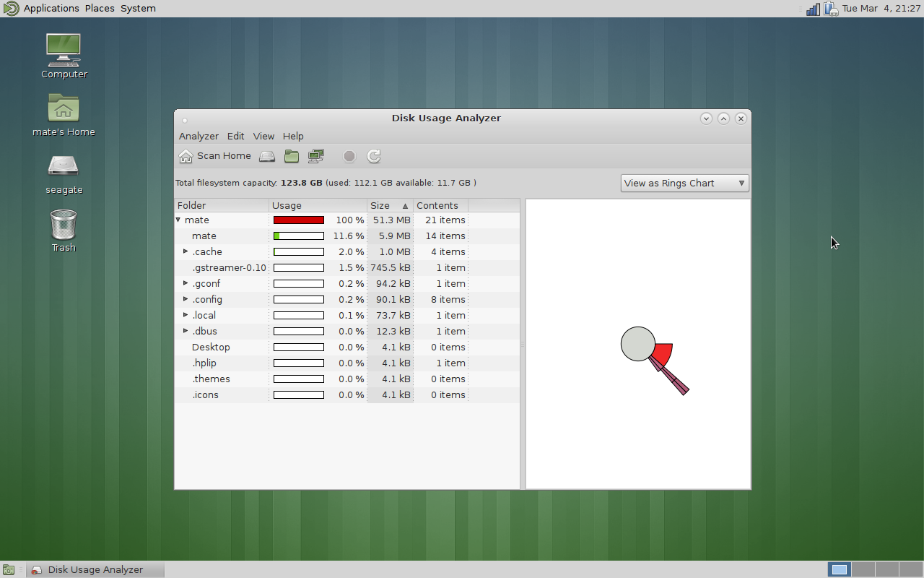The height and width of the screenshot is (578, 924).
Task: Open the View as Rings Chart dropdown
Action: tap(684, 184)
